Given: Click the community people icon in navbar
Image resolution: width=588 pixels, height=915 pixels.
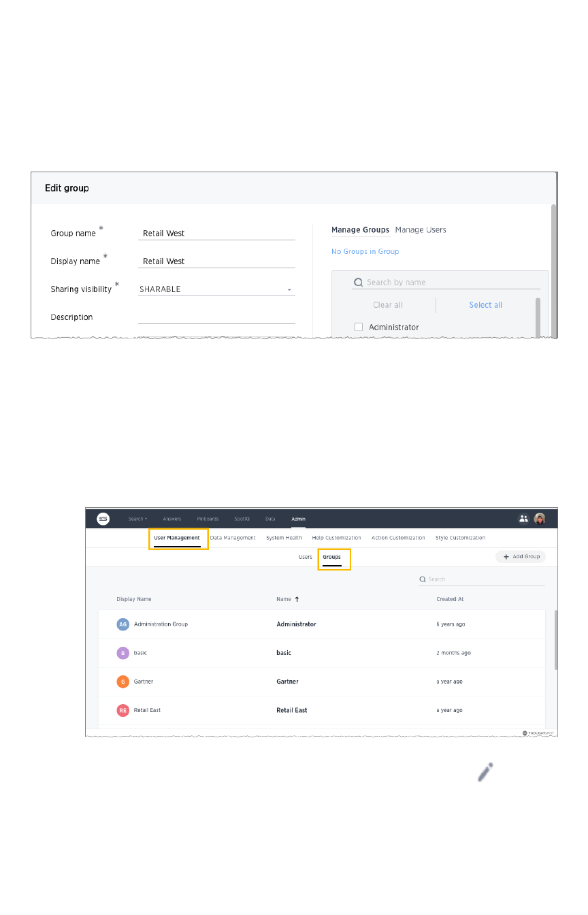Looking at the screenshot, I should click(x=523, y=519).
